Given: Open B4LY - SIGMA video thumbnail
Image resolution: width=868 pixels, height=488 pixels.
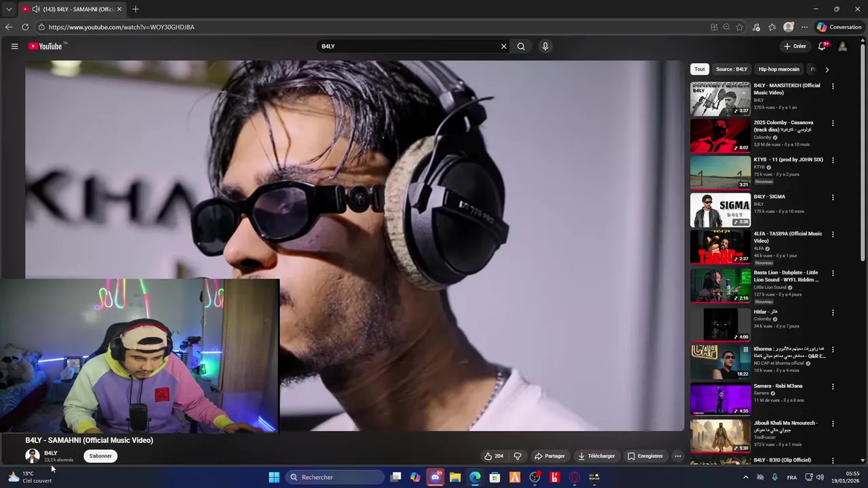Looking at the screenshot, I should [x=720, y=210].
